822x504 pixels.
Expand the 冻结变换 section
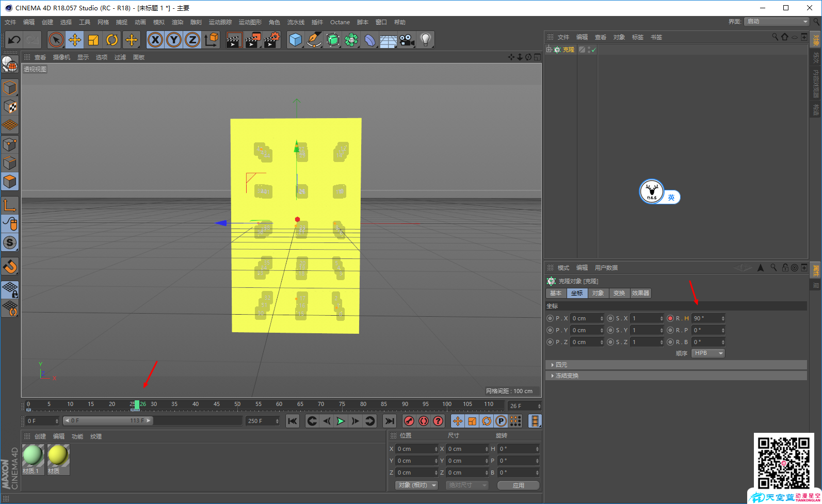tap(676, 376)
